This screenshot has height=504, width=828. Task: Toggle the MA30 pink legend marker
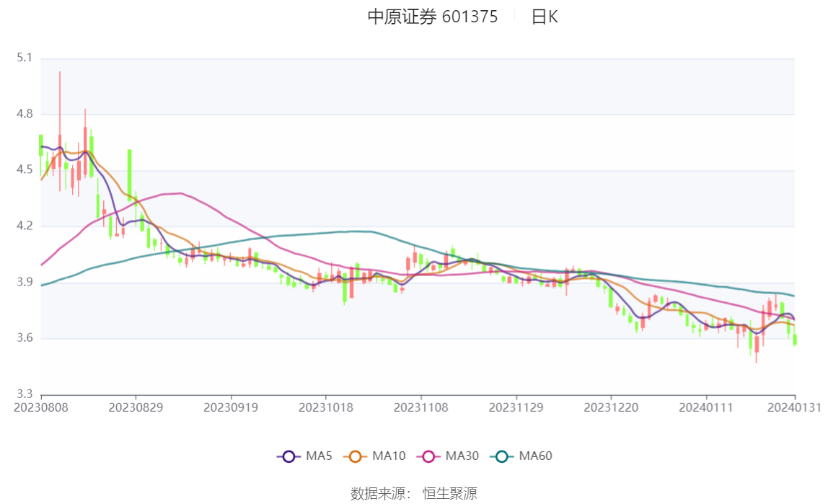[x=428, y=456]
